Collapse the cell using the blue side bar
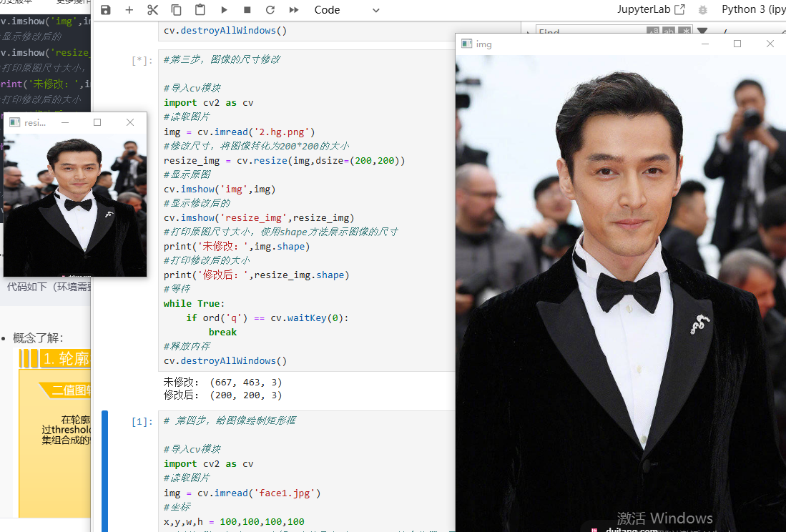The image size is (786, 532). tap(104, 471)
